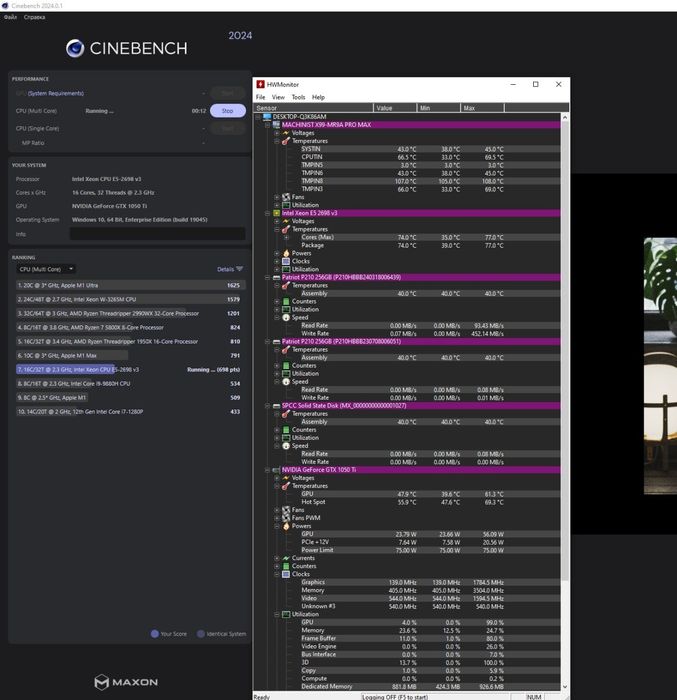Click the Details link in Ranking panel
The image size is (677, 700).
226,269
